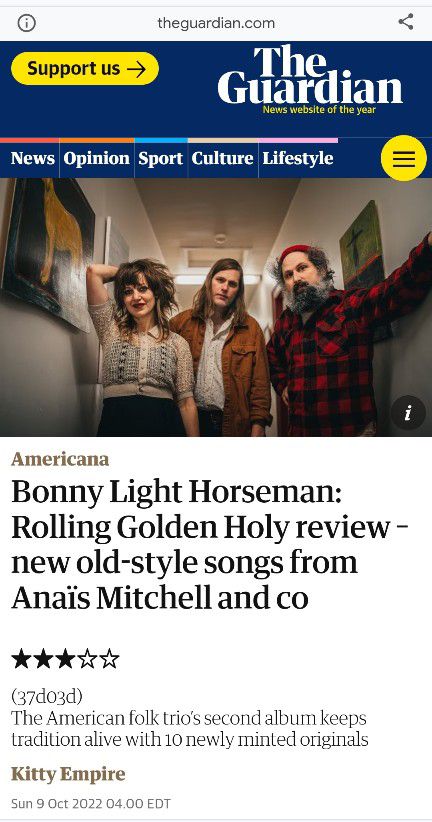Click The Guardian logo
Screen dimensions: 432x822
point(310,79)
